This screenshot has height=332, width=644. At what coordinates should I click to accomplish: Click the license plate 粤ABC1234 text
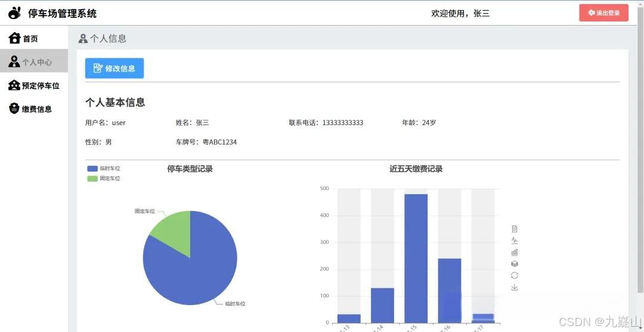(x=219, y=142)
